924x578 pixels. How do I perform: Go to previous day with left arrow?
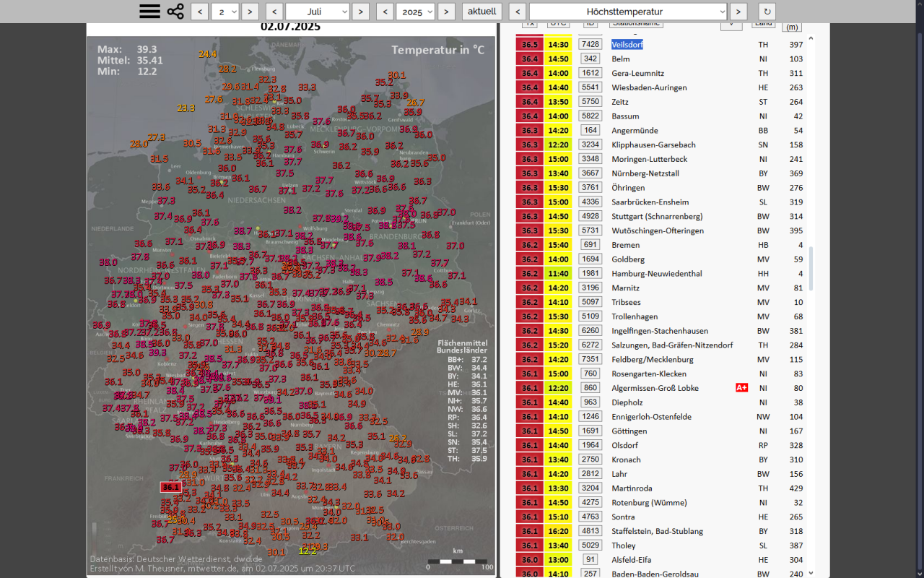click(x=200, y=12)
